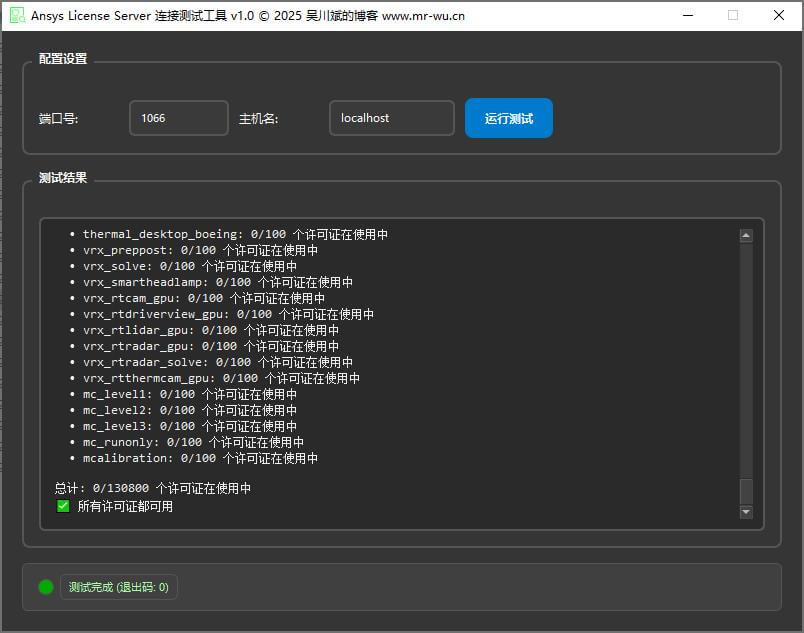The image size is (804, 633).
Task: Click the results scrollbar thumb
Action: point(745,491)
